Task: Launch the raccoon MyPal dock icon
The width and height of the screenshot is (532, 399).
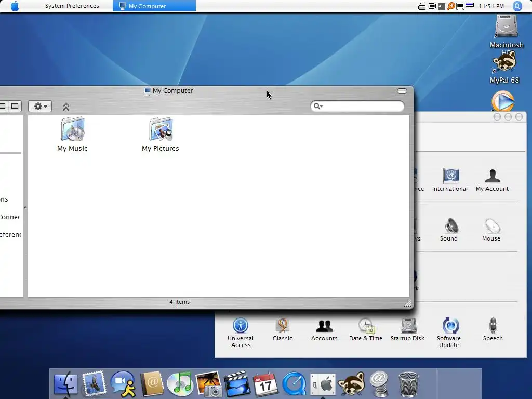Action: 352,383
